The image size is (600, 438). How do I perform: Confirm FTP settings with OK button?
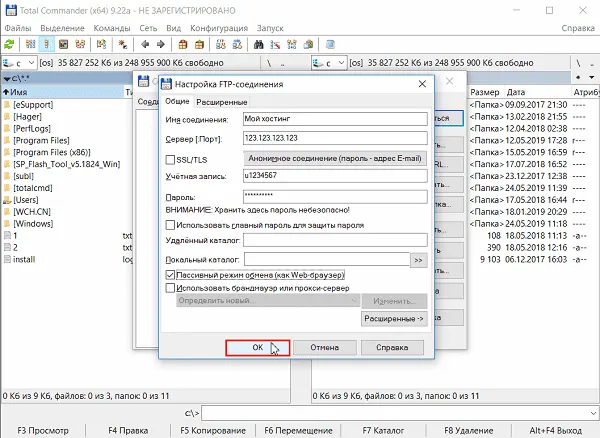(258, 347)
